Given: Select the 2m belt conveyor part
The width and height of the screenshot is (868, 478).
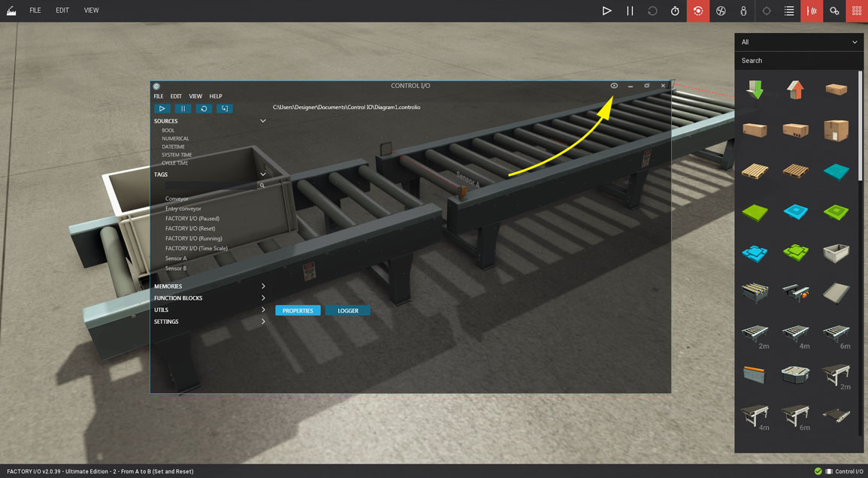Looking at the screenshot, I should pyautogui.click(x=836, y=377).
